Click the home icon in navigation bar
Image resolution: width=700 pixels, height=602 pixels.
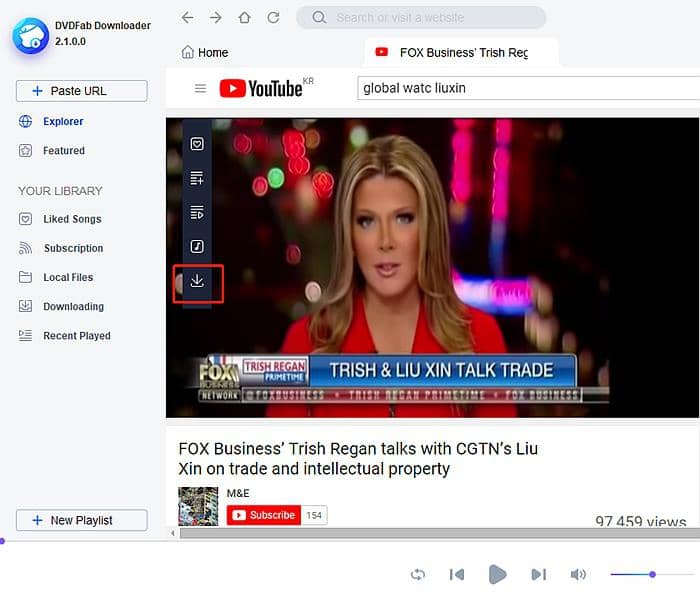tap(244, 18)
